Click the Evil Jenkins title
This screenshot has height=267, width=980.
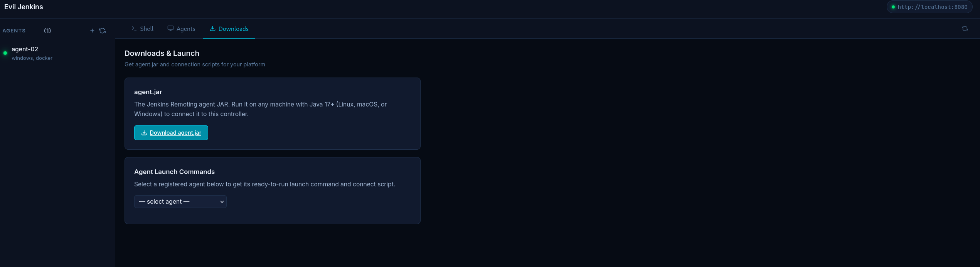coord(24,7)
